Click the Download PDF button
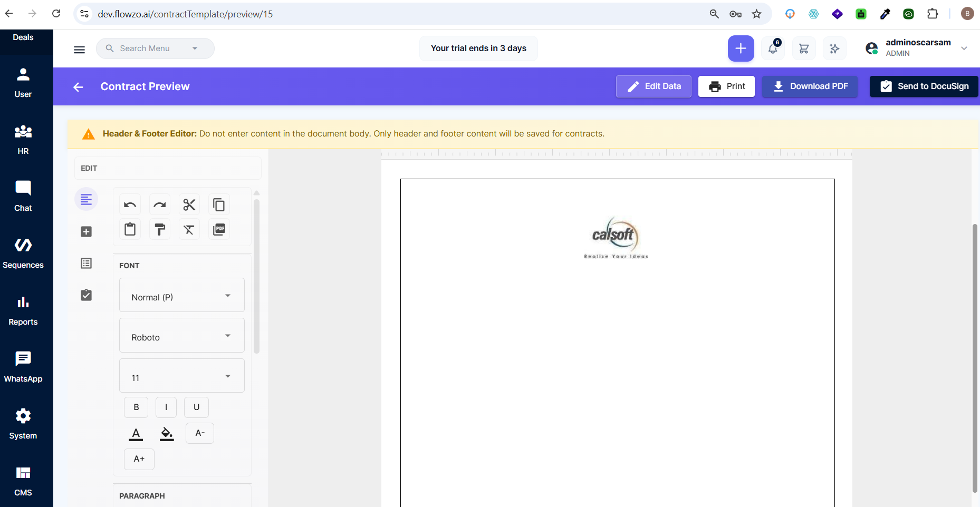The height and width of the screenshot is (507, 980). coord(810,86)
